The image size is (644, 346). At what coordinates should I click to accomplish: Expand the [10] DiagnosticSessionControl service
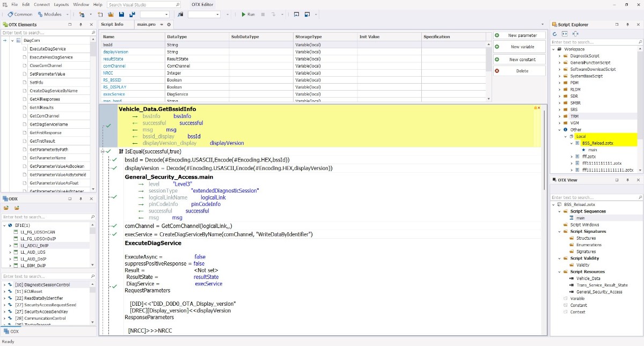click(4, 284)
